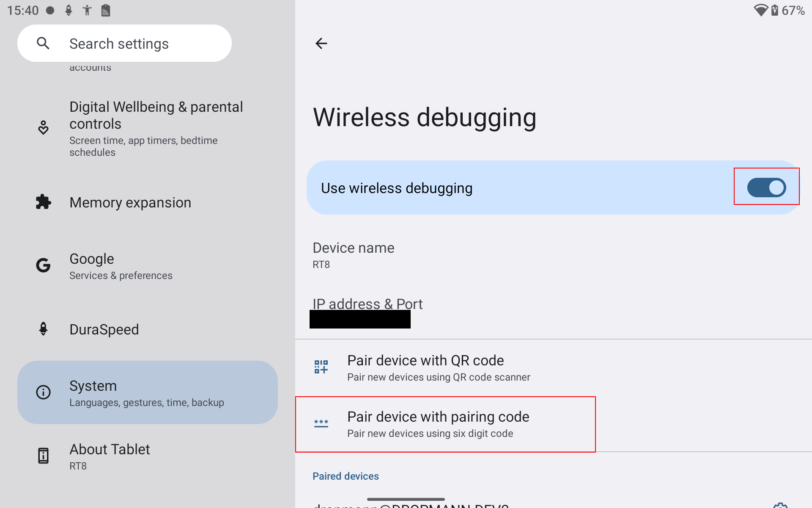The width and height of the screenshot is (812, 508).
Task: Click the DuraSpeed rocket icon
Action: click(x=43, y=329)
